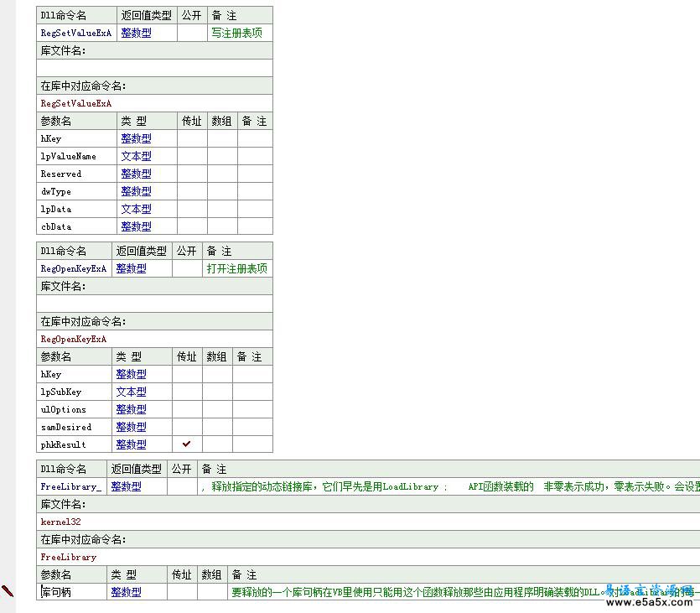Toggle the 公开 cell for FreeLibrary_ command
The height and width of the screenshot is (613, 700).
[182, 486]
